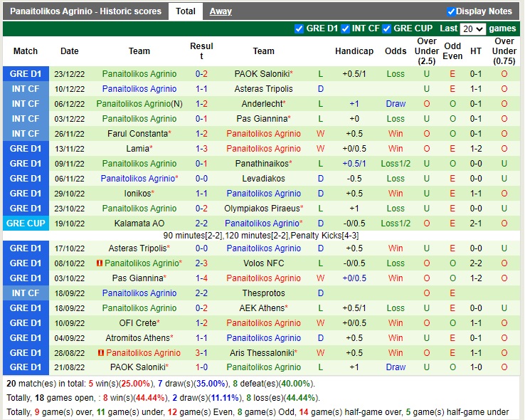Uncheck the GRE D1 filter checkbox

(x=299, y=28)
